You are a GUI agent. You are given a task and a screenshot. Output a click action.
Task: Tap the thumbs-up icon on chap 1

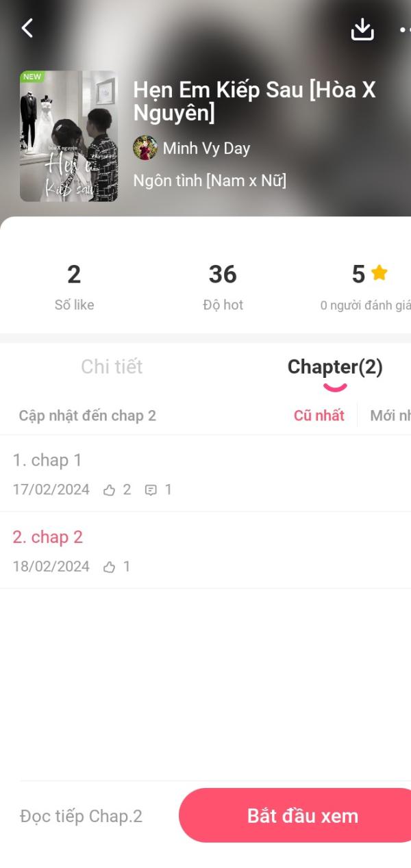(109, 490)
